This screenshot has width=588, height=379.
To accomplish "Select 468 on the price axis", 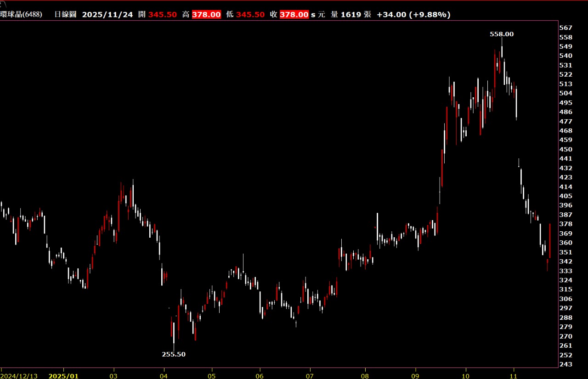I will point(566,130).
